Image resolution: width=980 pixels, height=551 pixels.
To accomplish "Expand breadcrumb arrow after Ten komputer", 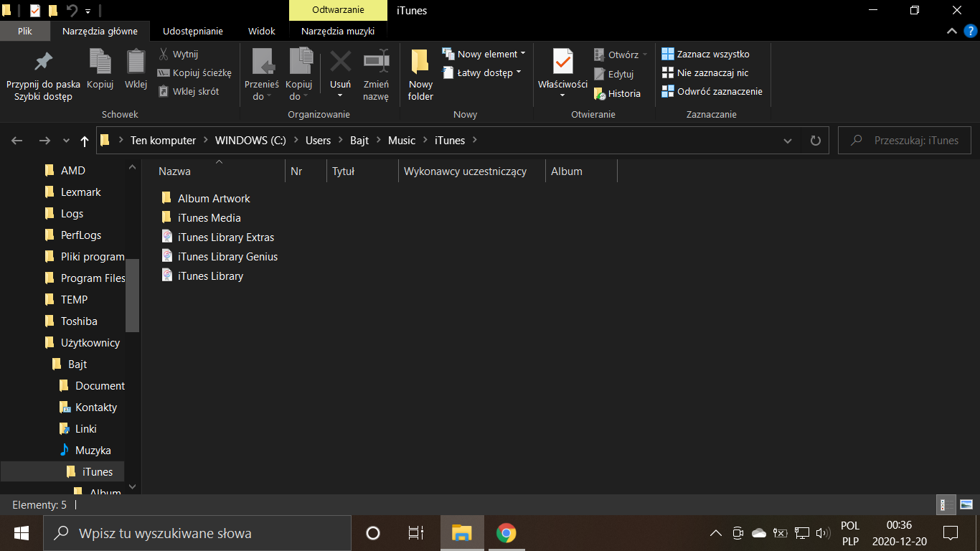I will (x=205, y=141).
